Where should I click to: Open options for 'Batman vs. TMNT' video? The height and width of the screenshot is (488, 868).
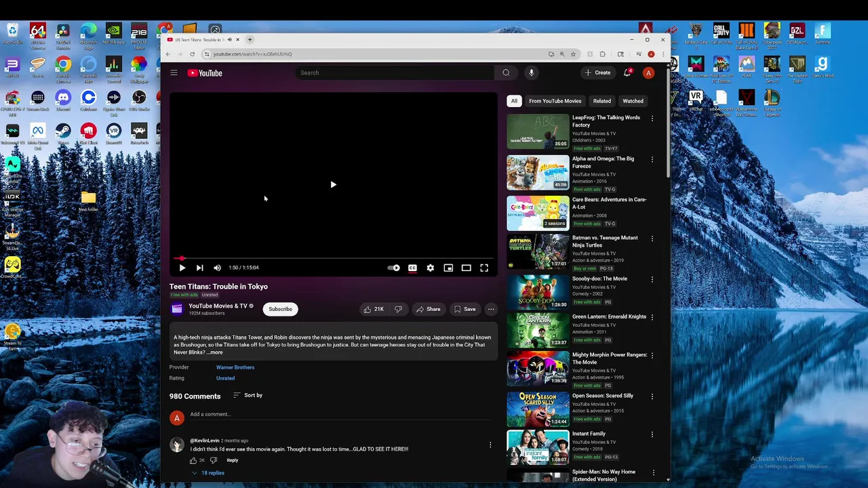pos(652,239)
